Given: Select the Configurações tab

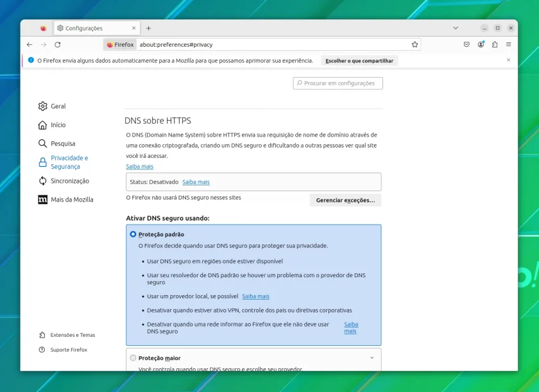Looking at the screenshot, I should (97, 28).
